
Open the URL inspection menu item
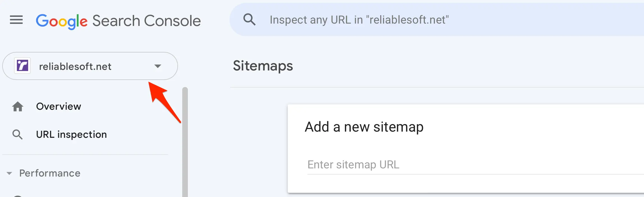71,135
